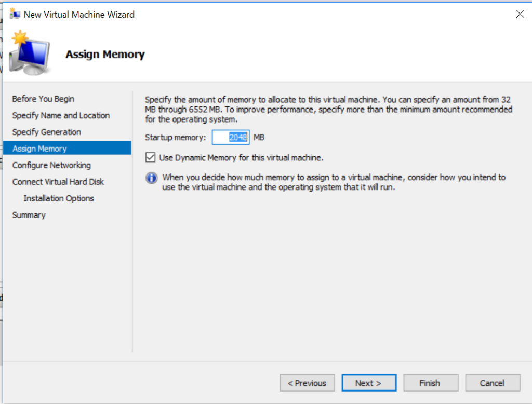
Task: Re-check Use Dynamic Memory for this virtual machine
Action: pyautogui.click(x=151, y=157)
